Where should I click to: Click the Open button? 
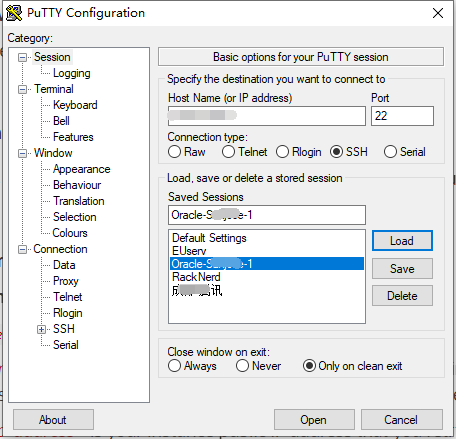pyautogui.click(x=314, y=420)
